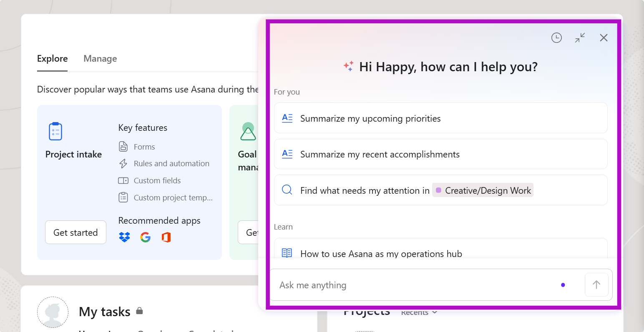Click the Custom fields icon
The image size is (644, 332).
[x=123, y=181]
